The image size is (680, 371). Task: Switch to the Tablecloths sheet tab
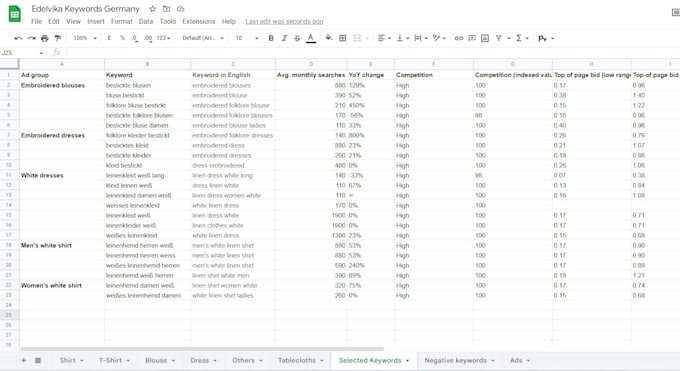click(x=301, y=360)
